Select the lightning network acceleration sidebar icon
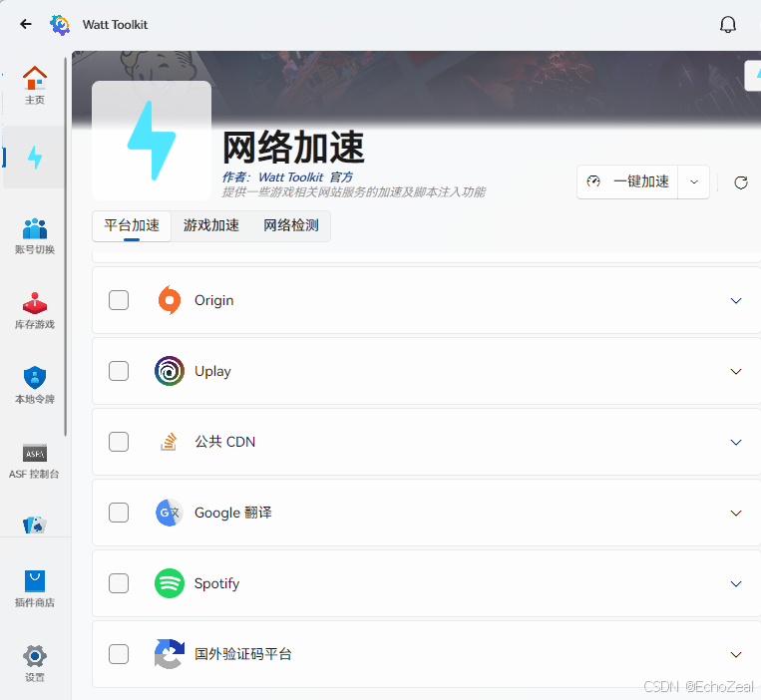 [35, 158]
